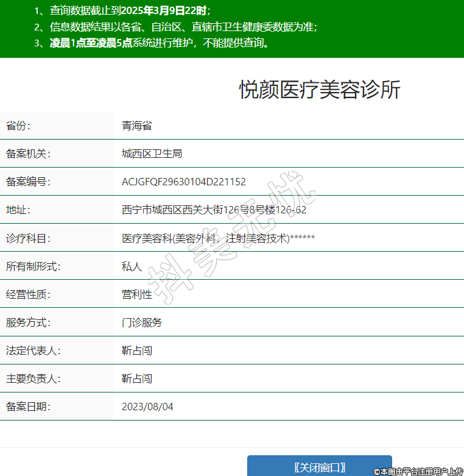Click the 【关闭窗口】 button
The height and width of the screenshot is (476, 464).
click(x=319, y=467)
